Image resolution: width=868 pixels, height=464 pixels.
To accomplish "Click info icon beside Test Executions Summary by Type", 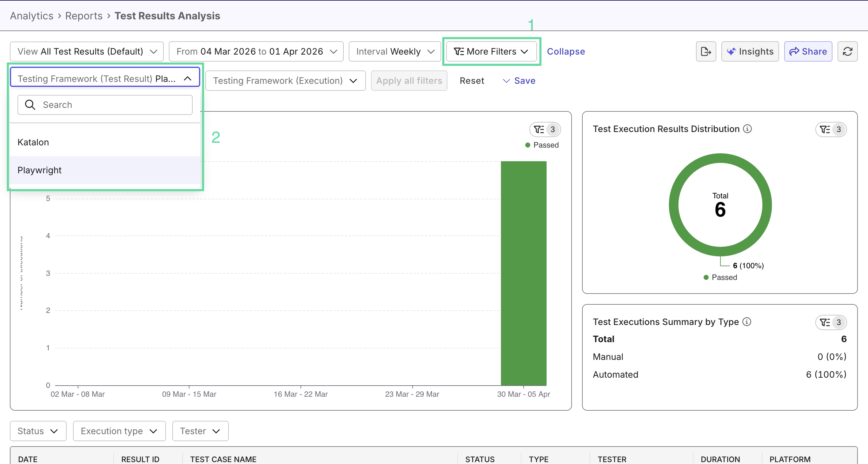I will (746, 322).
